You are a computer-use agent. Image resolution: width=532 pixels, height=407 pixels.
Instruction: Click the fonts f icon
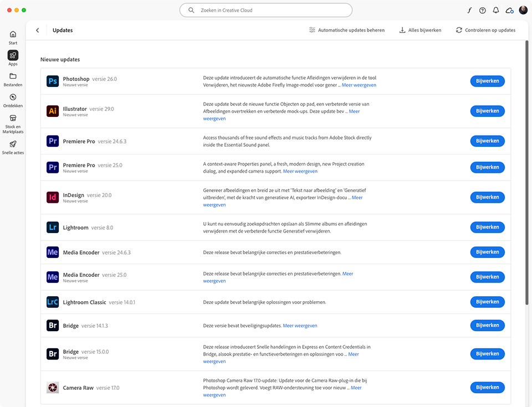[469, 10]
